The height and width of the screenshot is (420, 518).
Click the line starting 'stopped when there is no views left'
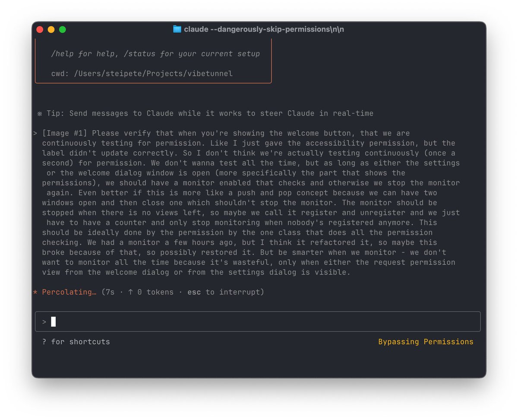251,213
